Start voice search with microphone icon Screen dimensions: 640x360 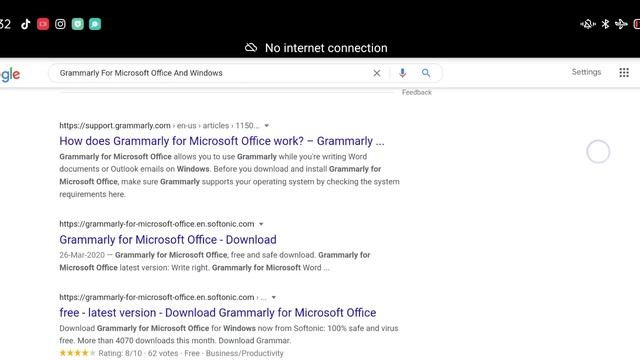tap(402, 73)
